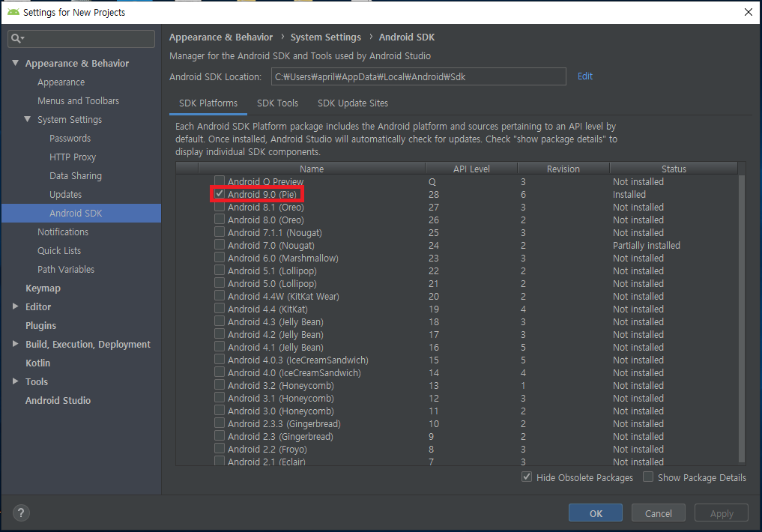Open the Updates settings page

(x=65, y=194)
